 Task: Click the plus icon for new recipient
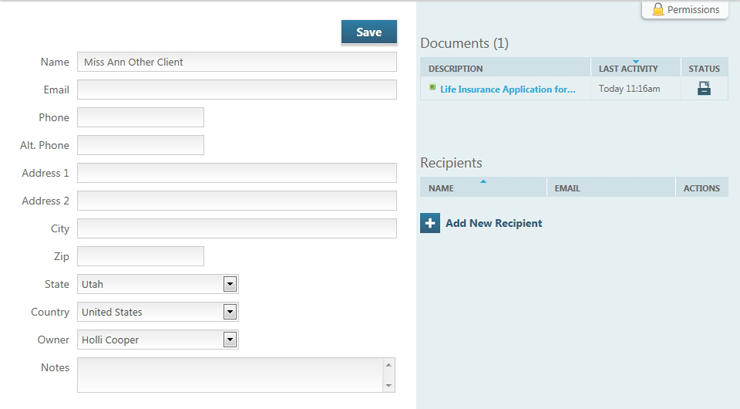coord(430,223)
